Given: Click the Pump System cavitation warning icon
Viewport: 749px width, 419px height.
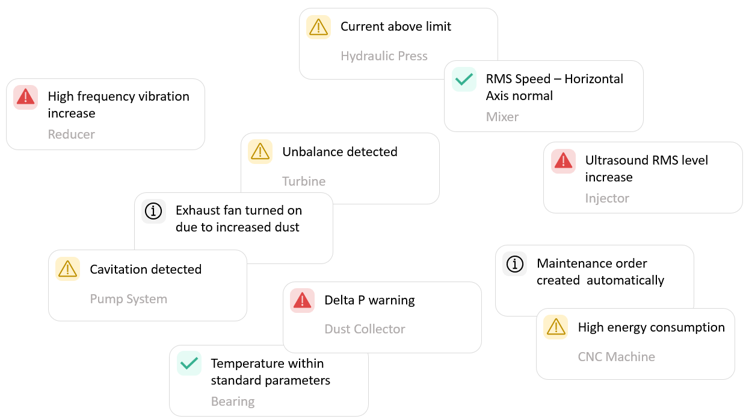Looking at the screenshot, I should click(68, 269).
